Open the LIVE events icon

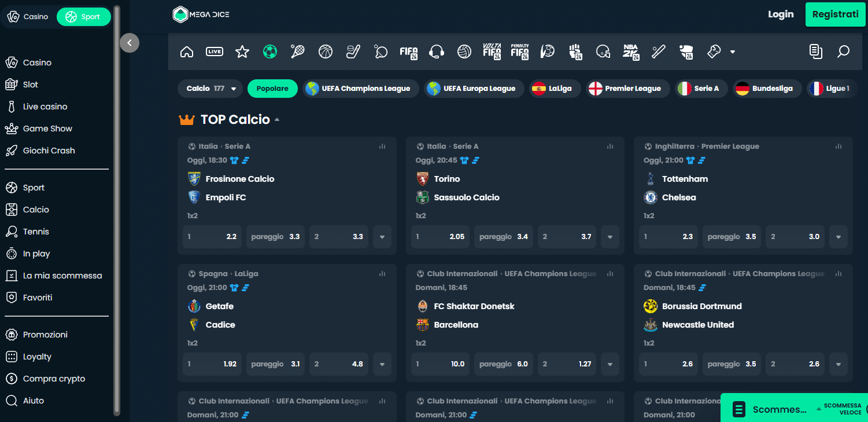(215, 52)
